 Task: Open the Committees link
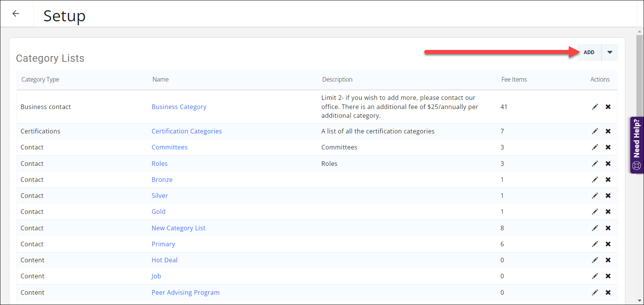tap(169, 147)
